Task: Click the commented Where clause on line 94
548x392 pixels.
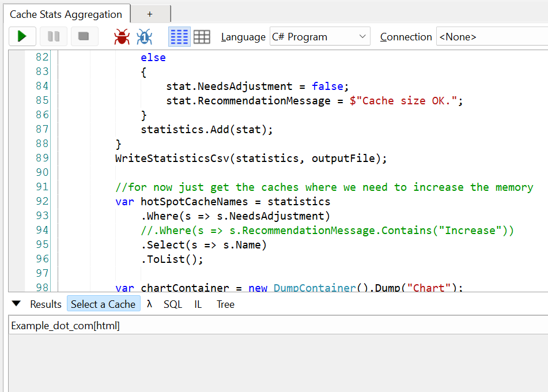Action: tap(327, 231)
